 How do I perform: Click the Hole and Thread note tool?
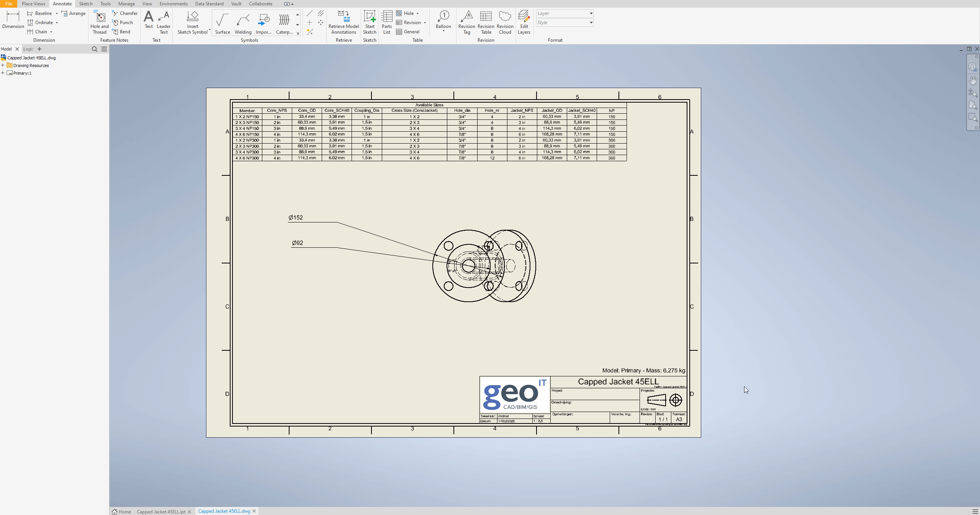100,22
